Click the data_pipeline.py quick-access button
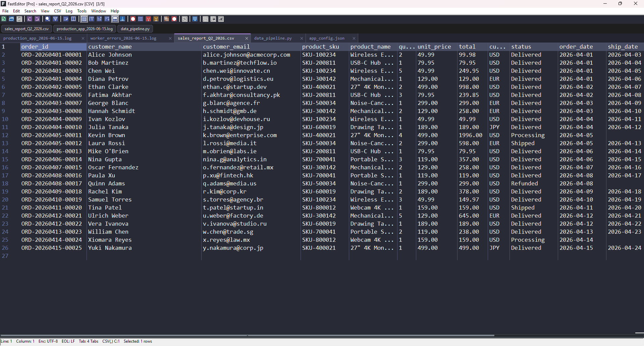The width and height of the screenshot is (644, 346). point(135,29)
